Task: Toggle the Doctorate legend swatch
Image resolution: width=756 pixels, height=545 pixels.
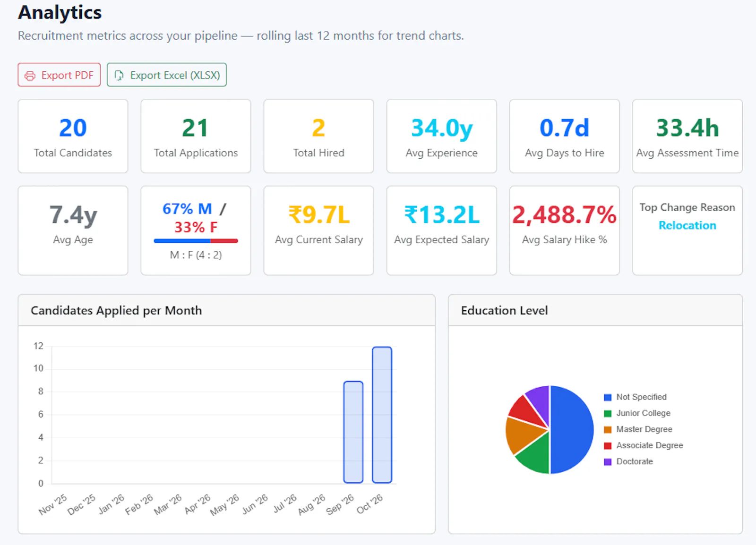Action: [608, 461]
